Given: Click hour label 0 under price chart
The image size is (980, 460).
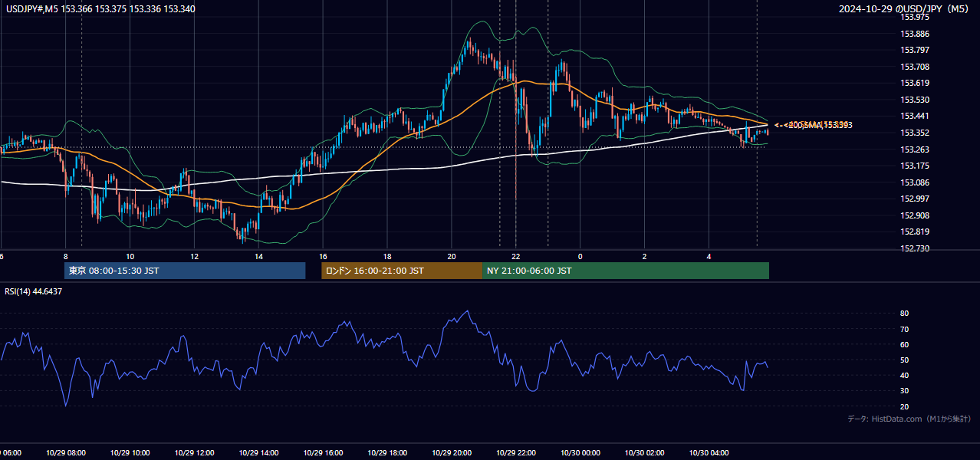Looking at the screenshot, I should coord(580,256).
